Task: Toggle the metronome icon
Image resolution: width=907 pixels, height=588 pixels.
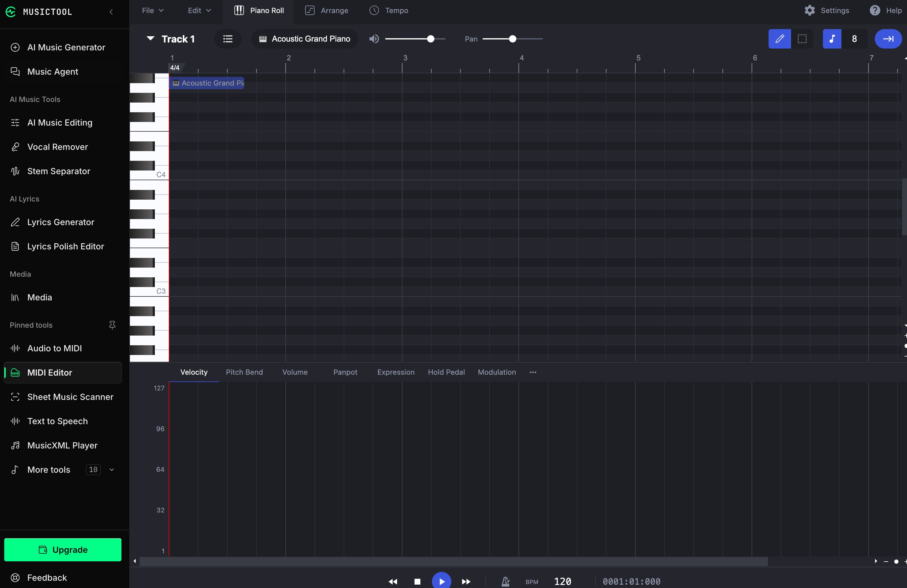Action: tap(505, 581)
